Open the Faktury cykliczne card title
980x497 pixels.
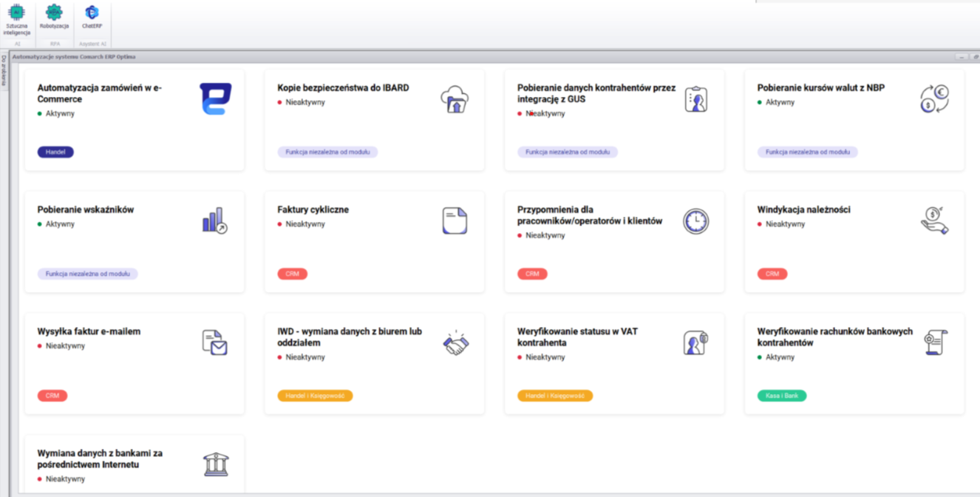coord(313,210)
